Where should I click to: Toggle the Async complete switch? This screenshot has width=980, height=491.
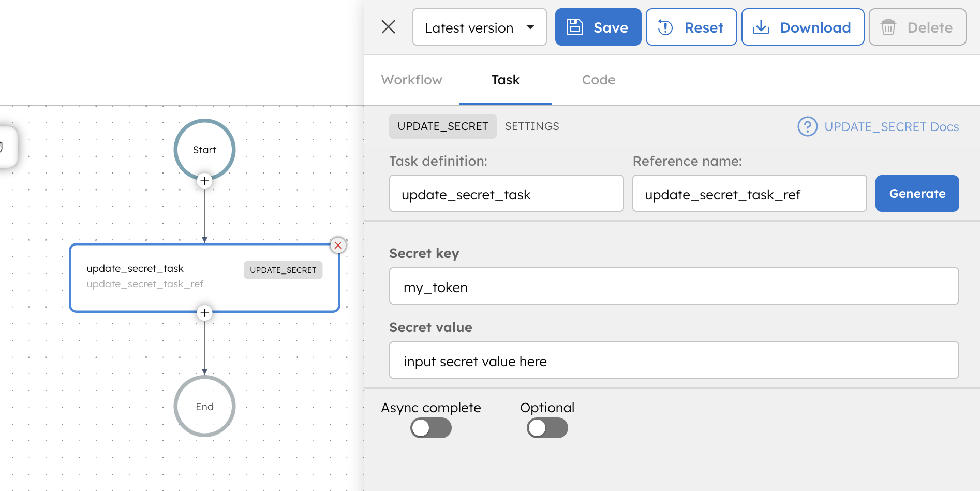[x=430, y=428]
